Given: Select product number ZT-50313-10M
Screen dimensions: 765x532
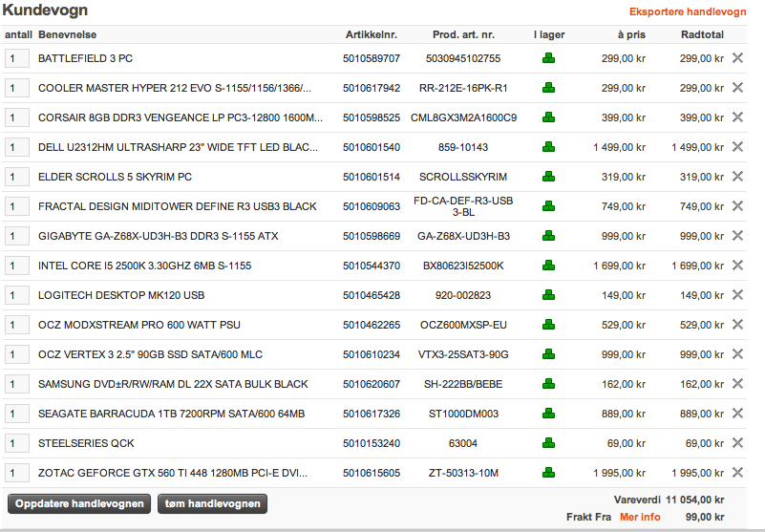Looking at the screenshot, I should click(463, 473).
